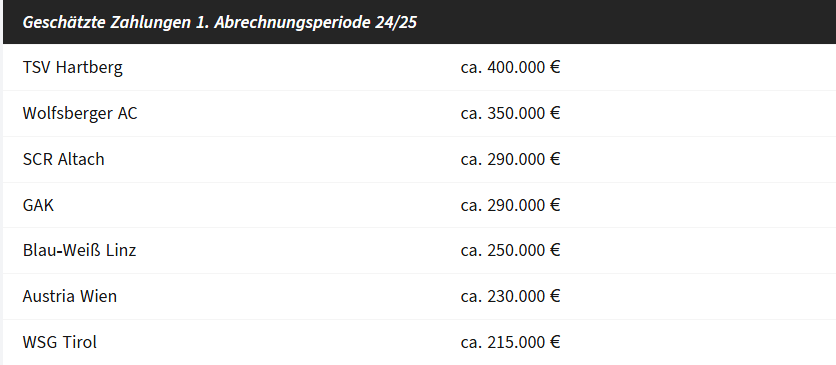Click SCR Altach's ca. 290.000 € amount
This screenshot has width=836, height=365.
(510, 159)
